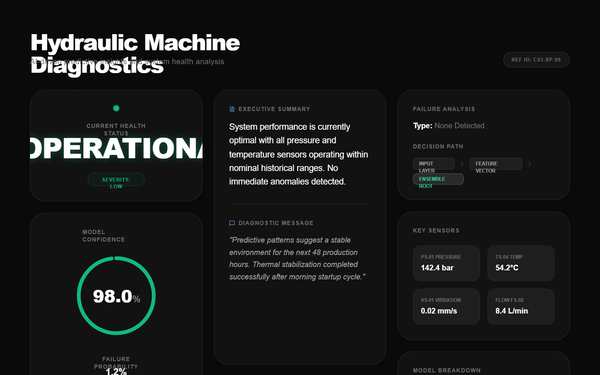Select the Ensemble Root decision step
The height and width of the screenshot is (375, 600).
pos(439,179)
